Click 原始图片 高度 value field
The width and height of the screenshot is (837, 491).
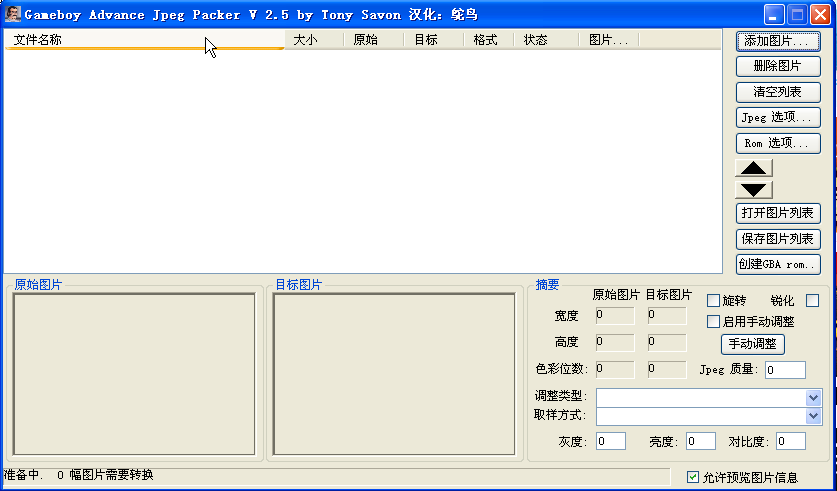tap(615, 343)
